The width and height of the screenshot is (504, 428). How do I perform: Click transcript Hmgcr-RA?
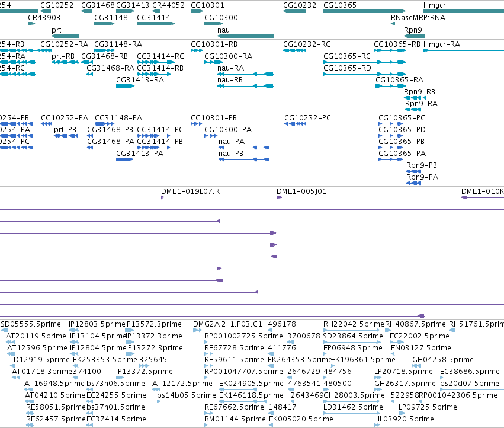[x=442, y=44]
